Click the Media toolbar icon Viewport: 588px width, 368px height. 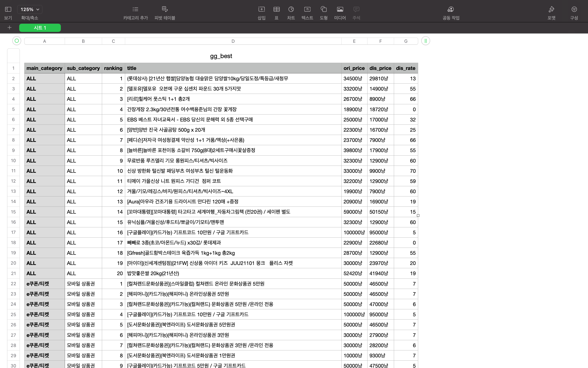340,9
